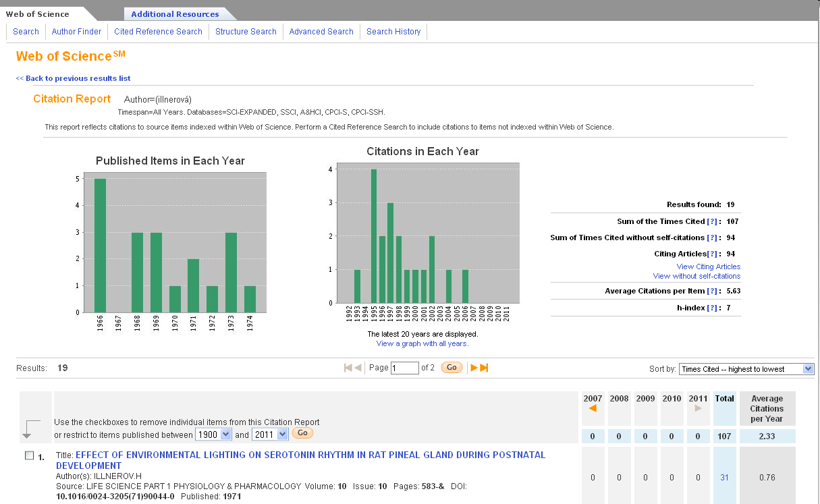The height and width of the screenshot is (504, 820).
Task: Click the Average Citations per Year header
Action: (767, 408)
